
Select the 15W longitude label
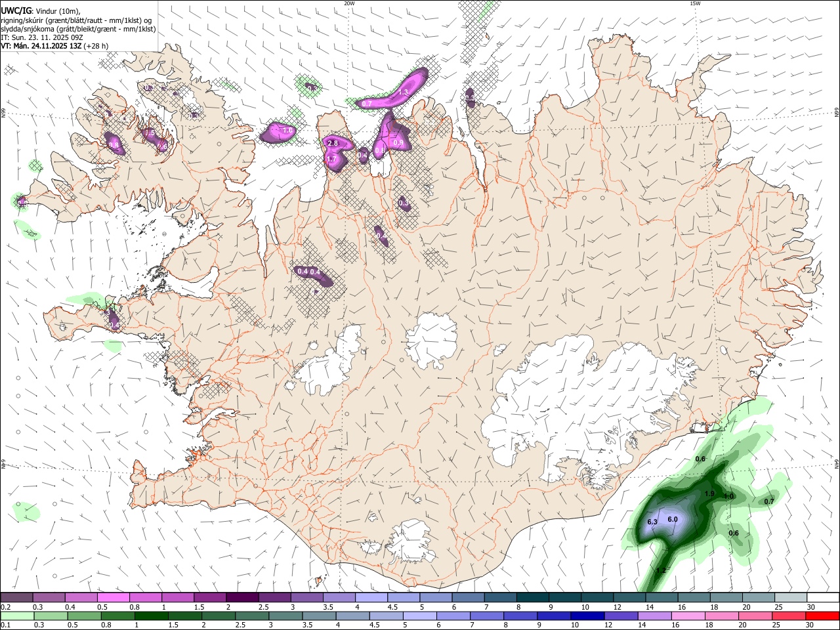pyautogui.click(x=695, y=3)
